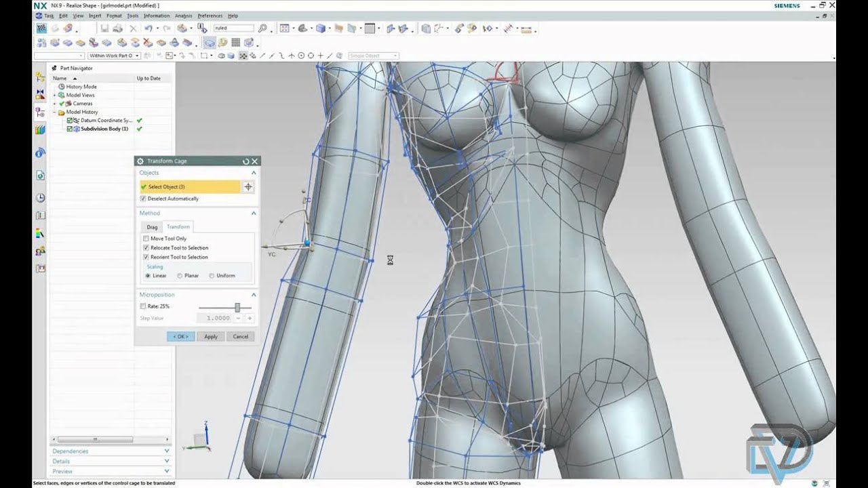Open the Web Browser sidebar icon
Image resolution: width=868 pixels, height=488 pixels.
41,176
